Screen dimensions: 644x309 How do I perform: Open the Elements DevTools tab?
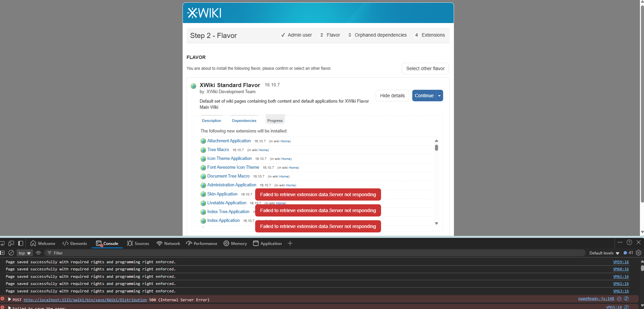click(x=75, y=243)
